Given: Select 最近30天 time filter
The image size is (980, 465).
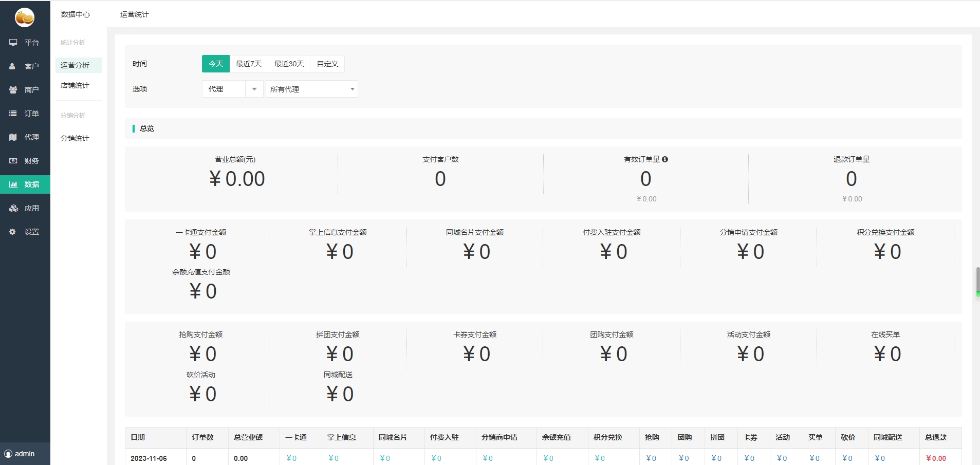Looking at the screenshot, I should click(x=289, y=64).
